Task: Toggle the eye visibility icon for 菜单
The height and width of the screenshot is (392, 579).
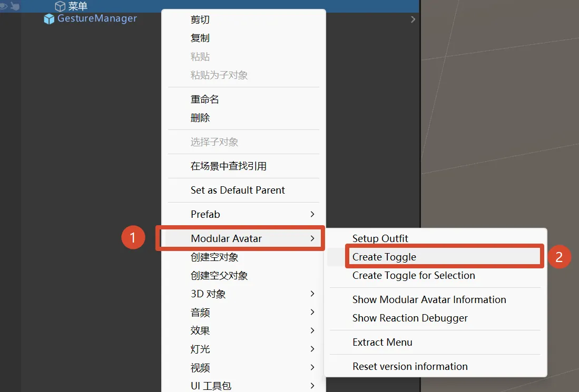Action: tap(3, 6)
